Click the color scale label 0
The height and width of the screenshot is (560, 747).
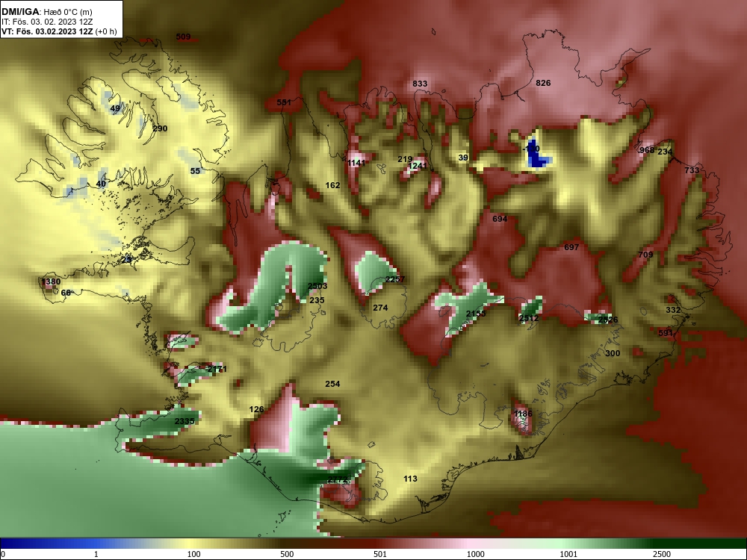(4, 554)
